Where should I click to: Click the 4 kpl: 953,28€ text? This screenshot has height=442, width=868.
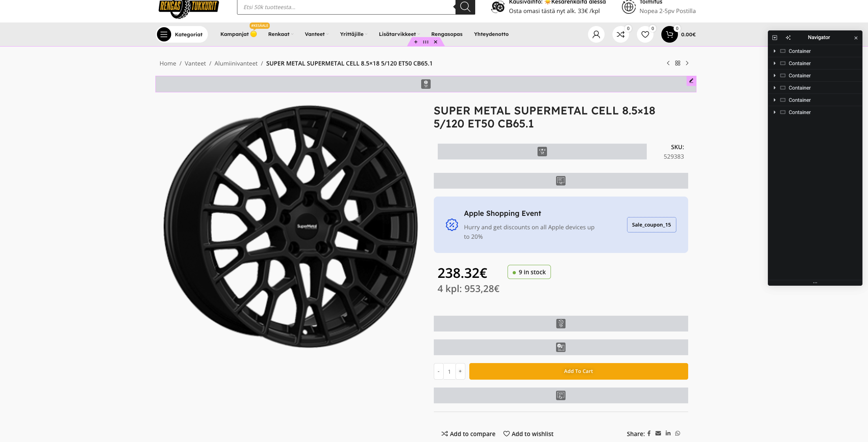coord(469,289)
